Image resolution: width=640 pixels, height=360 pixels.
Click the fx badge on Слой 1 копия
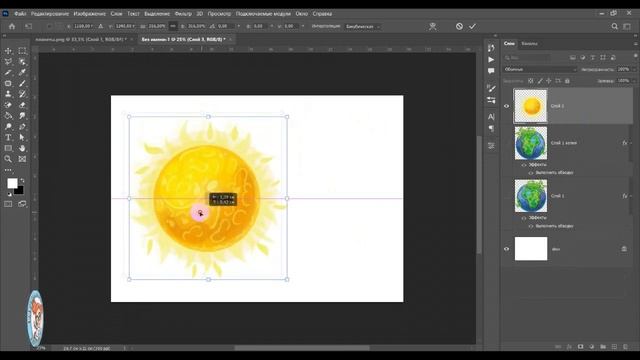click(624, 143)
